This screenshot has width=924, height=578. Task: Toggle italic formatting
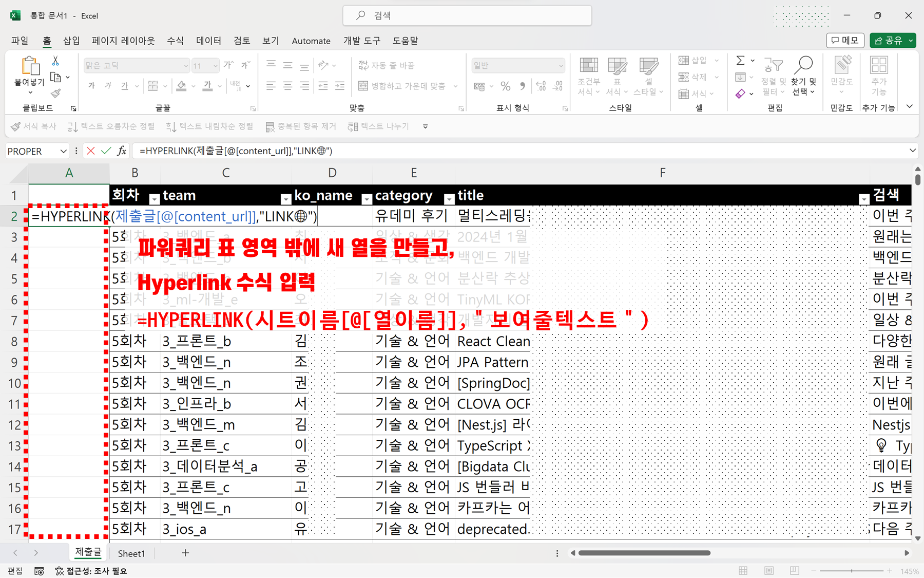pos(108,86)
